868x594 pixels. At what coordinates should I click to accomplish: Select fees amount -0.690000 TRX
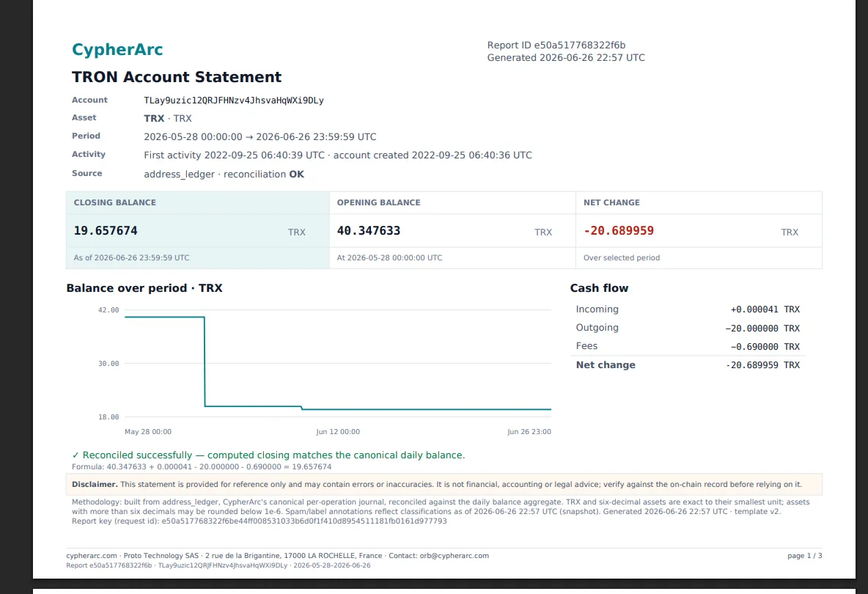(x=765, y=347)
